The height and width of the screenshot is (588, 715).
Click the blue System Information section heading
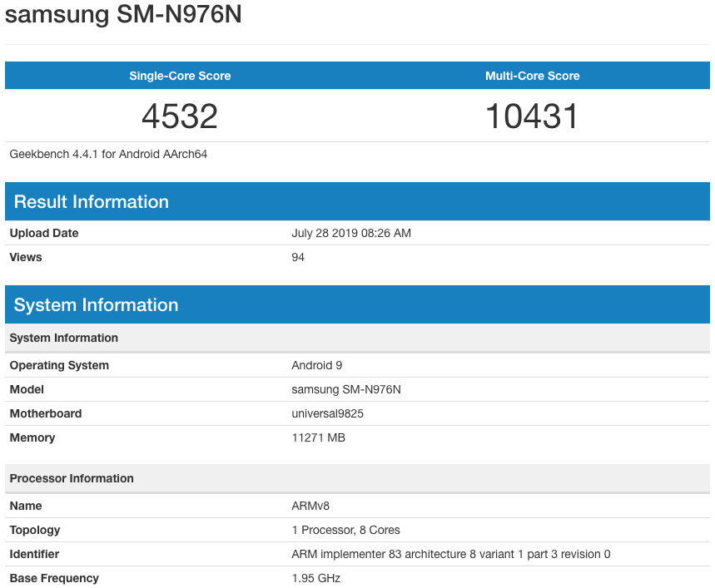96,304
